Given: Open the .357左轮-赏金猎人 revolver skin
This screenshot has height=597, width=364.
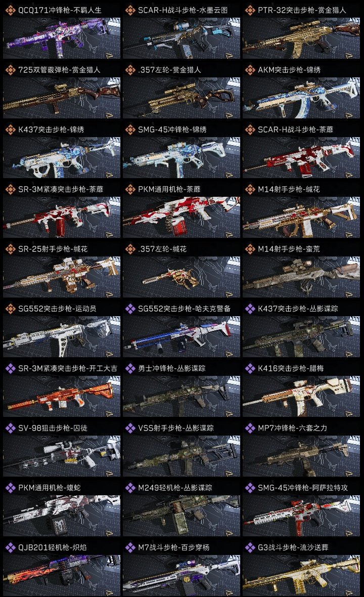Looking at the screenshot, I should click(x=181, y=98).
